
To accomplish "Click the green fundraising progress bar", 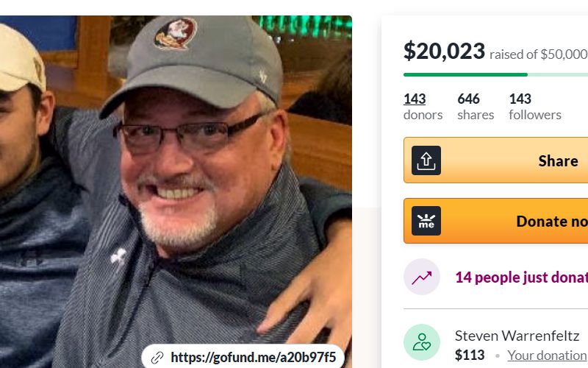I will point(495,75).
